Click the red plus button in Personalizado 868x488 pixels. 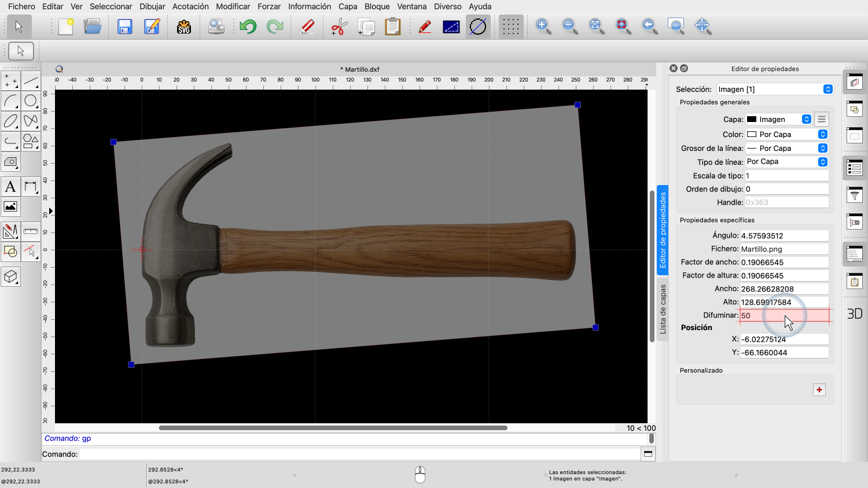(x=819, y=390)
